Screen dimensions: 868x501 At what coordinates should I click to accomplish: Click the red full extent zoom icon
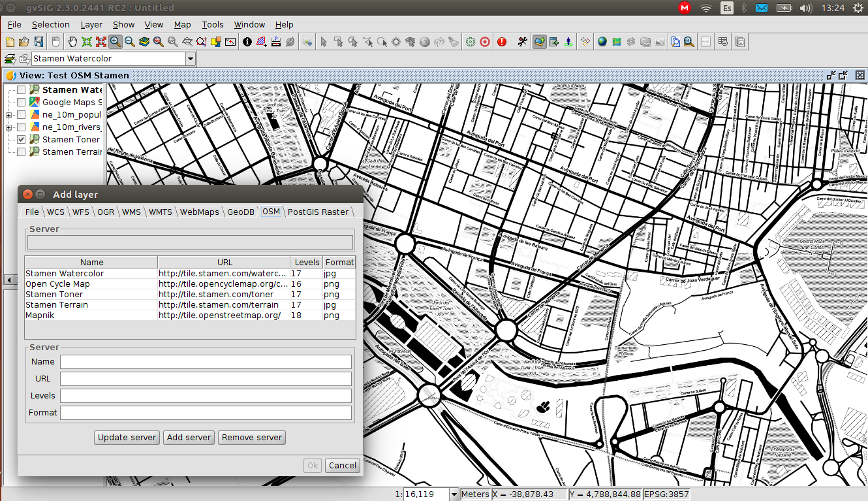(x=101, y=42)
